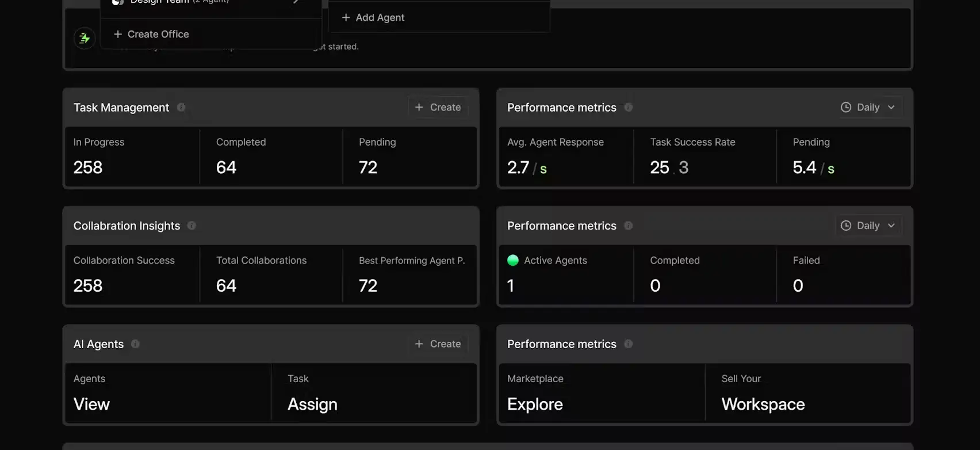Click info icon next to Task Management
Image resolution: width=980 pixels, height=450 pixels.
[181, 108]
